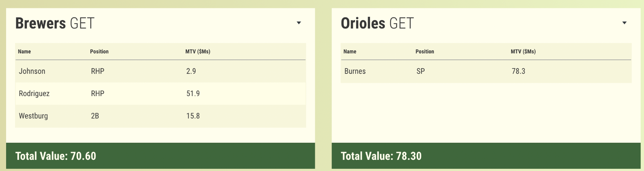Click the Brewers GET panel title

click(55, 23)
